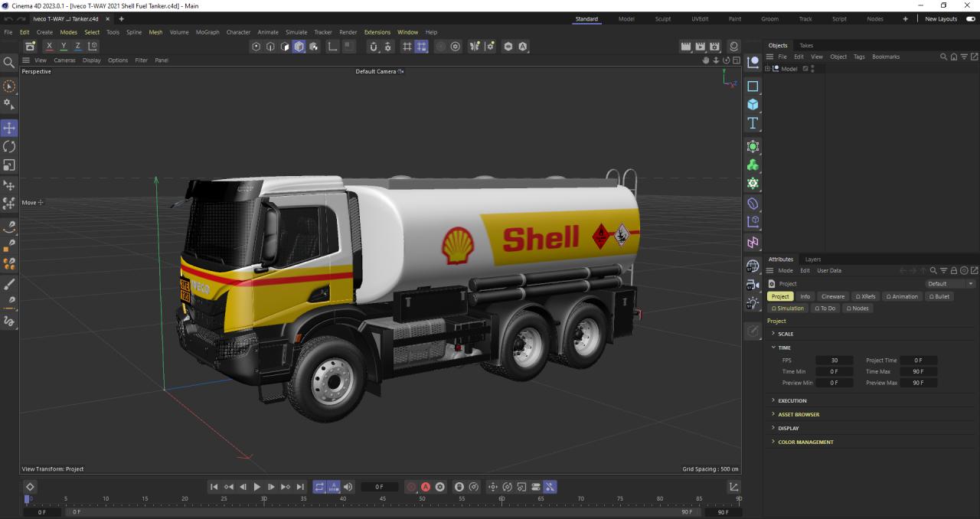The height and width of the screenshot is (519, 980).
Task: Select the Scale tool
Action: (9, 165)
